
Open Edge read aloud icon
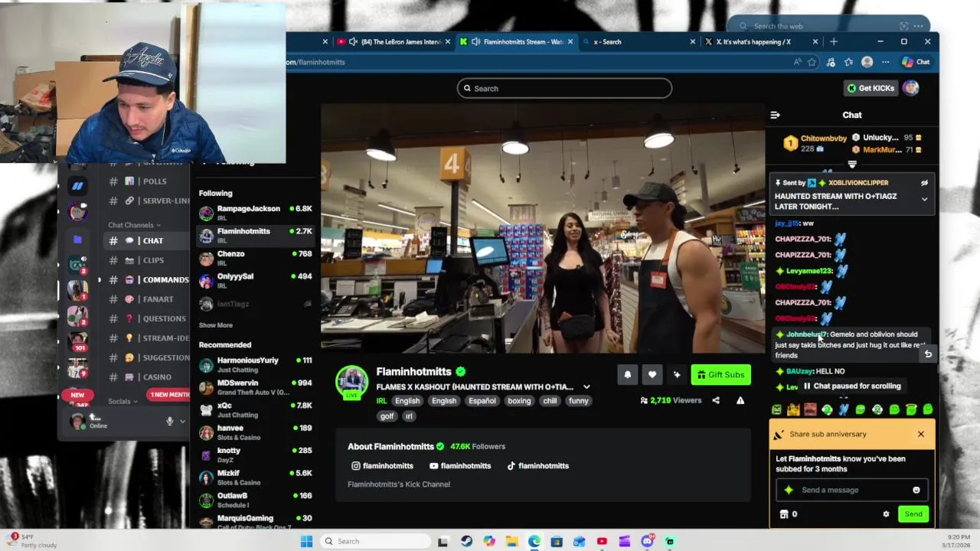[797, 62]
